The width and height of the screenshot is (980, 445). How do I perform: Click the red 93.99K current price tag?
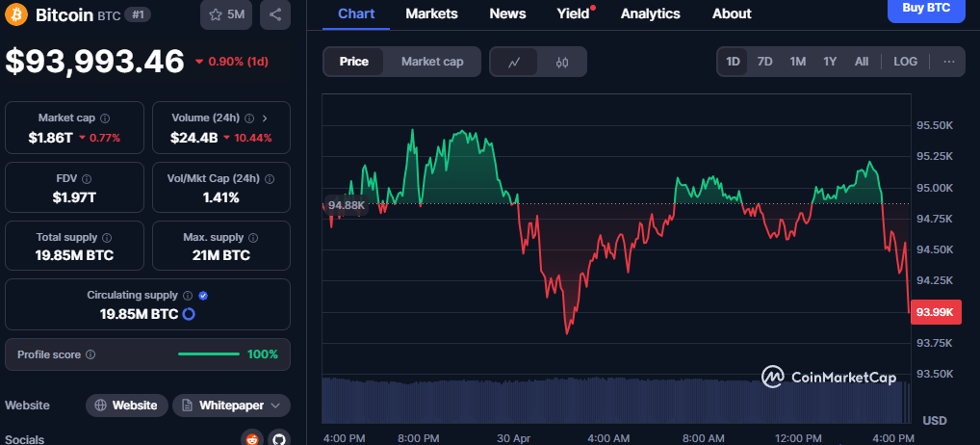936,312
